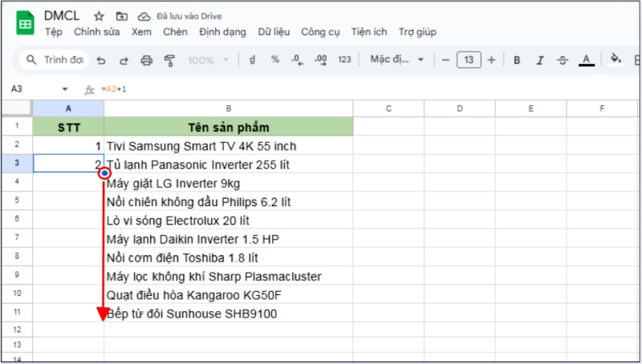Open the text color picker
This screenshot has width=642, height=364.
pyautogui.click(x=586, y=60)
